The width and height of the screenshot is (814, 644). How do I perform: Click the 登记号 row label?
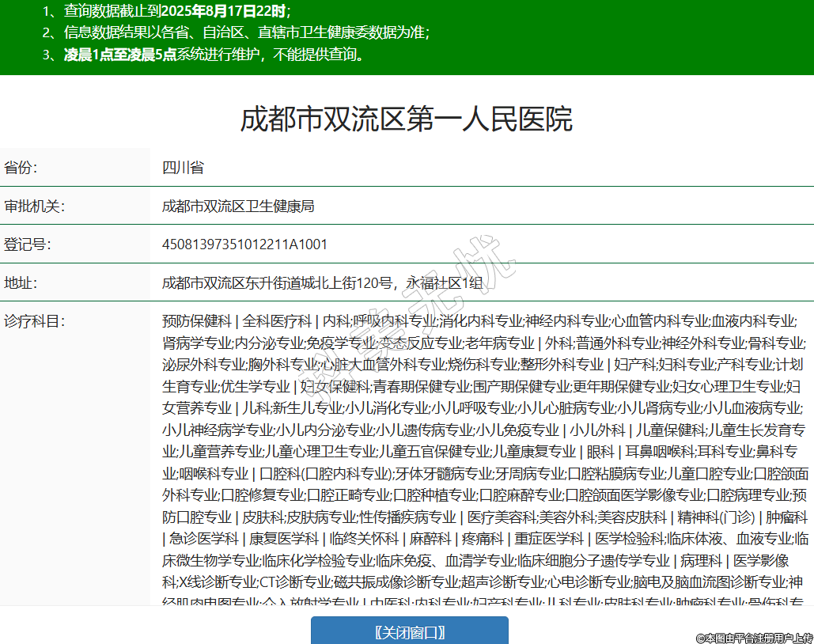pos(28,244)
